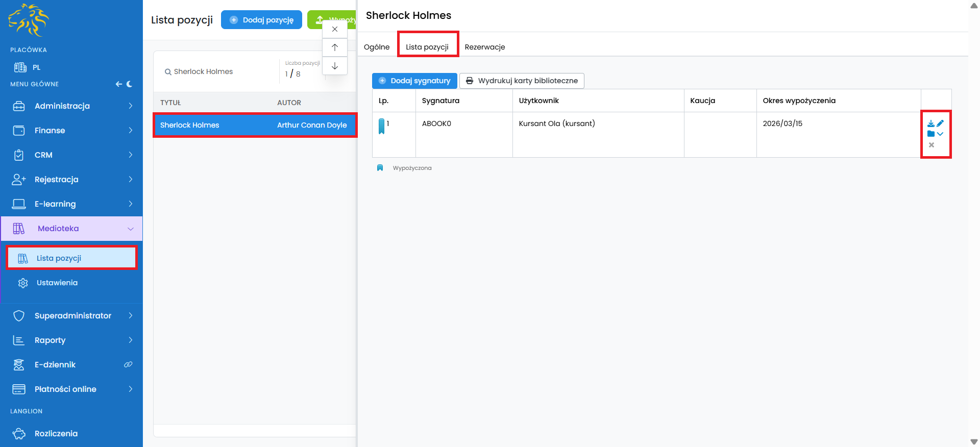Close the detail panel with X

[x=335, y=29]
